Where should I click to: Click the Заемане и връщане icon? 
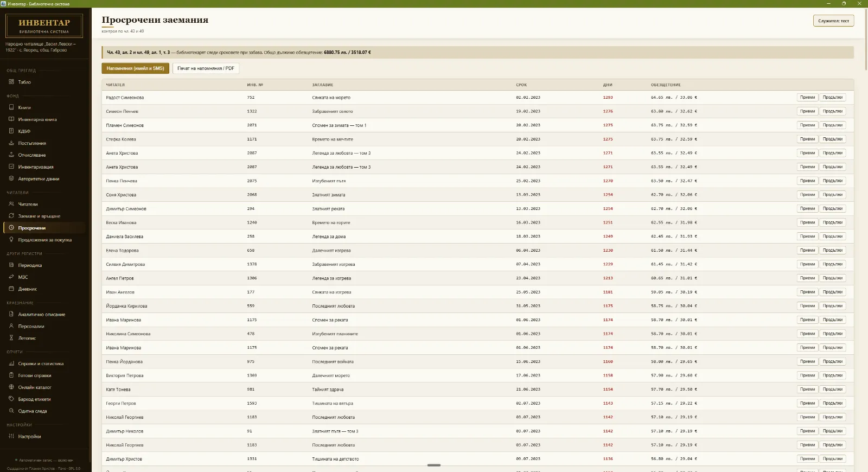(x=11, y=216)
